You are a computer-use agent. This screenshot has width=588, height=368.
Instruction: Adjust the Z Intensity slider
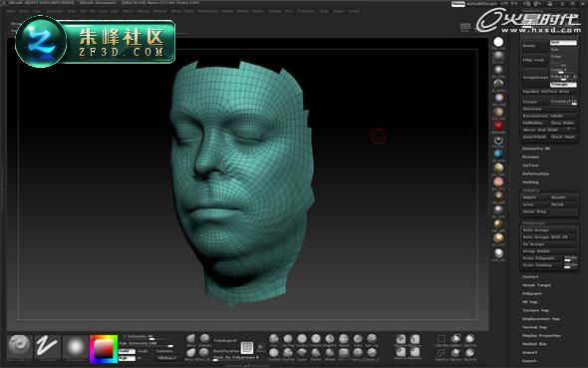pyautogui.click(x=145, y=337)
